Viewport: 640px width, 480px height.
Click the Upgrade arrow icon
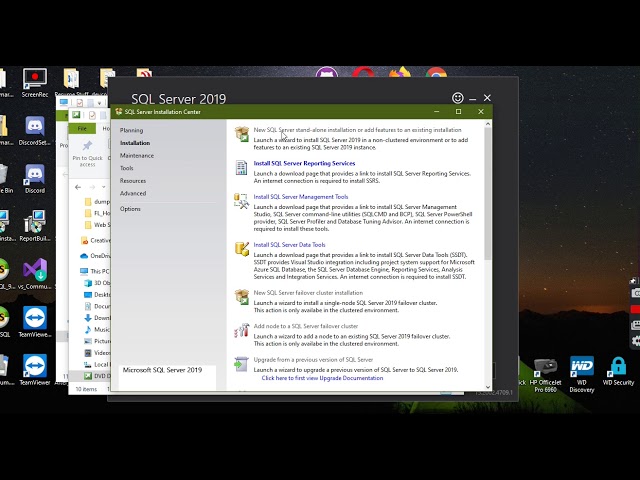[x=241, y=364]
